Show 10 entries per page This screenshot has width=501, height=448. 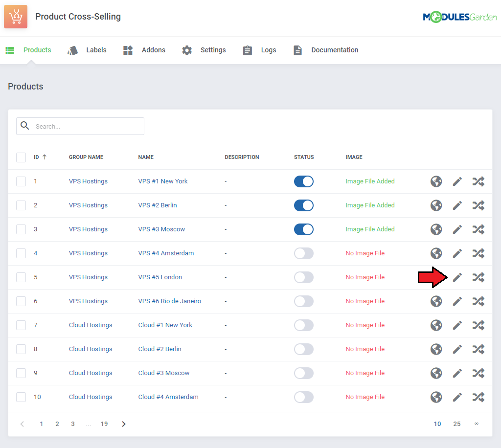point(437,424)
